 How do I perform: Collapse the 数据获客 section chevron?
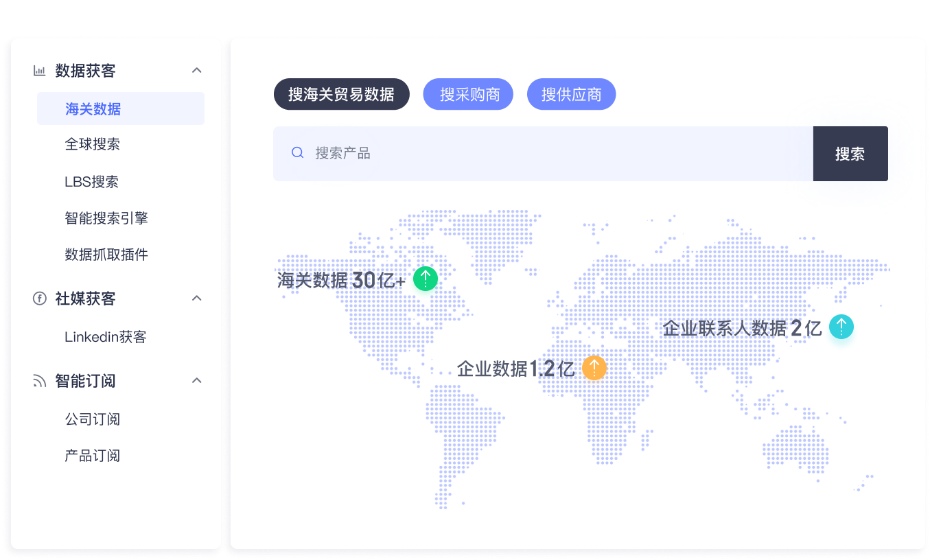[x=197, y=71]
